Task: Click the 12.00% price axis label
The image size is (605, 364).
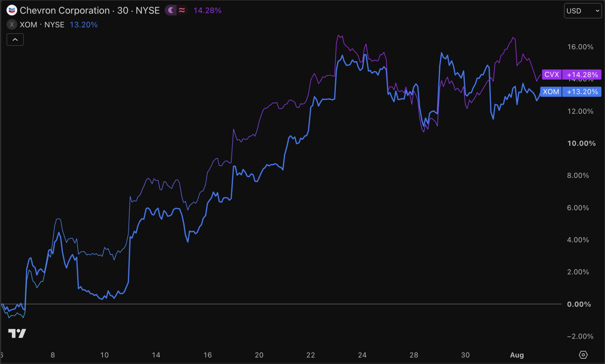Action: click(580, 111)
